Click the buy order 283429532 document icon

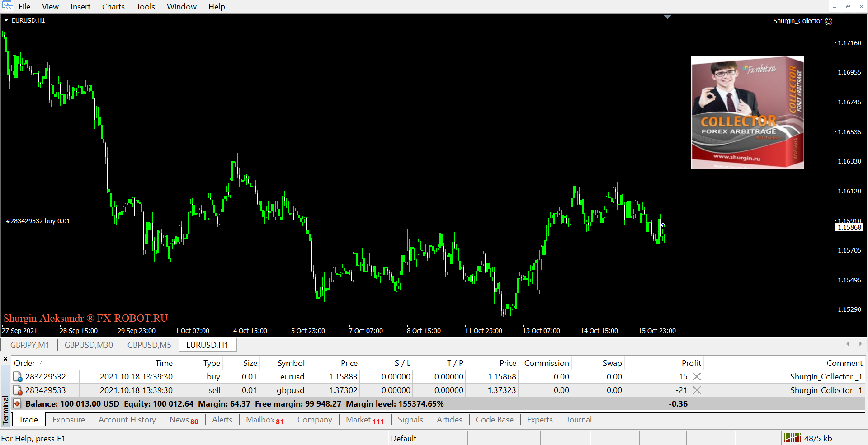[18, 377]
